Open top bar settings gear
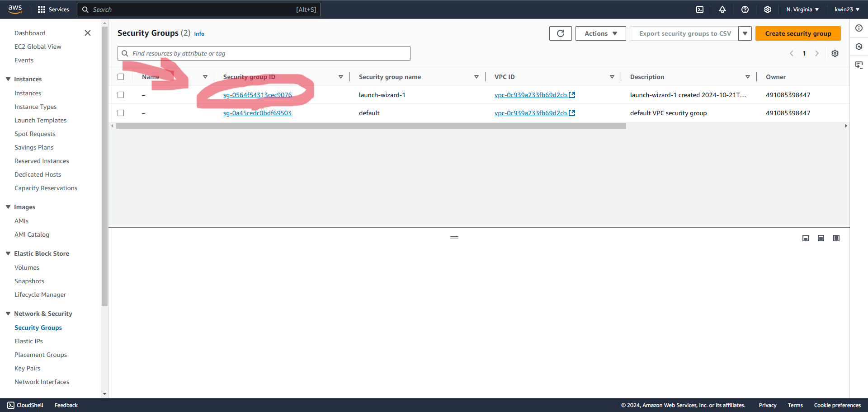This screenshot has height=412, width=868. pyautogui.click(x=768, y=9)
